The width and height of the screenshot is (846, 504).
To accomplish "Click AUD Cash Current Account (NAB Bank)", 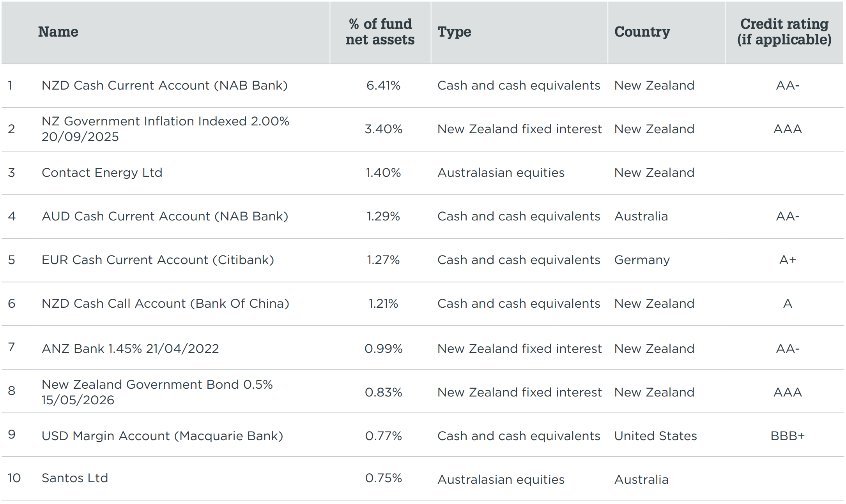I will pyautogui.click(x=165, y=216).
